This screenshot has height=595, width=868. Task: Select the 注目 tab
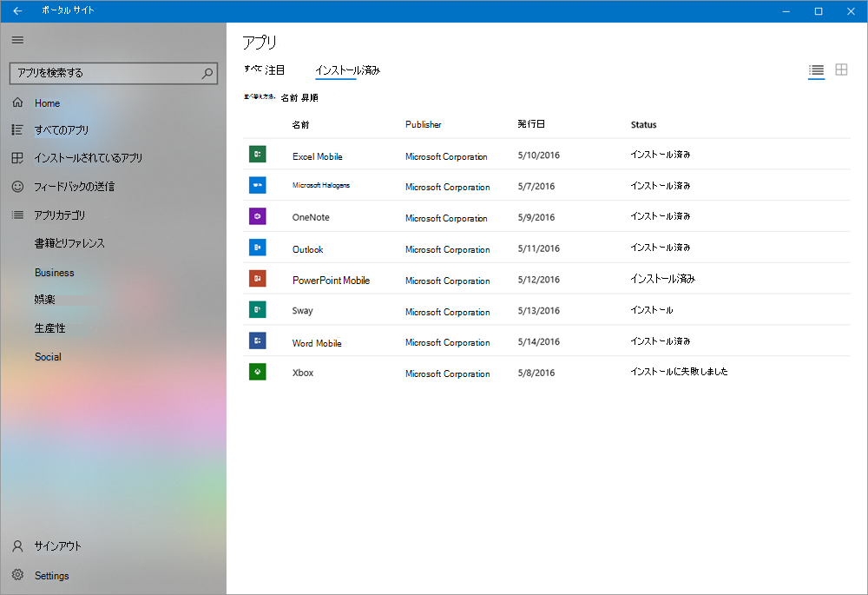[x=274, y=69]
